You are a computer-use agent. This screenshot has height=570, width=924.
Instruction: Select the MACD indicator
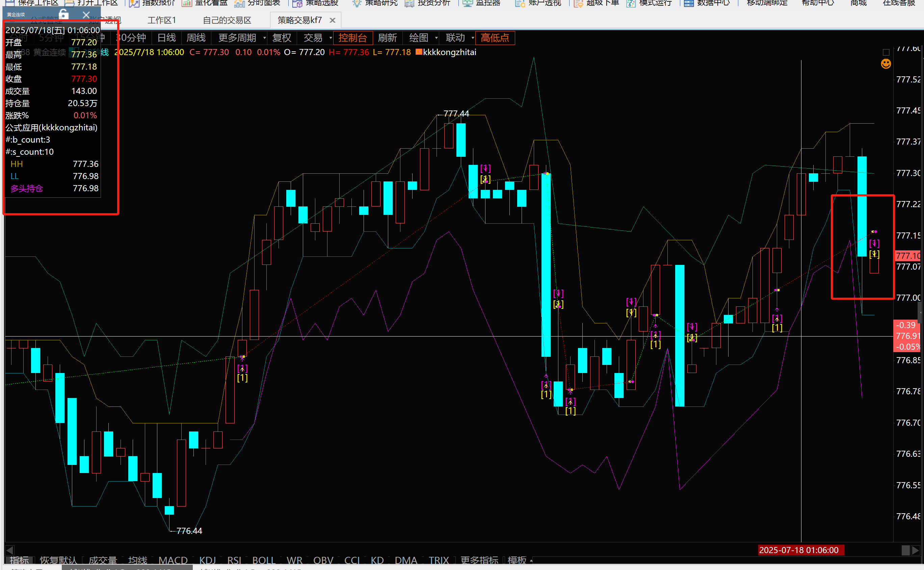[173, 561]
